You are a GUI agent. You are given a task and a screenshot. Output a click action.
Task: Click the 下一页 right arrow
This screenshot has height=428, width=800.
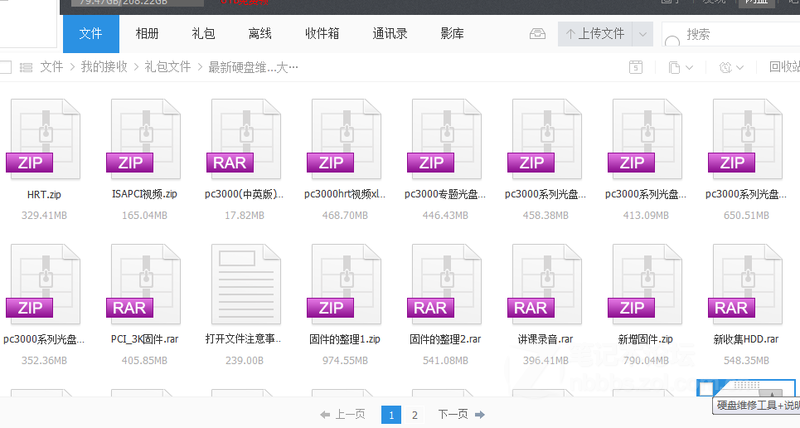(x=480, y=415)
